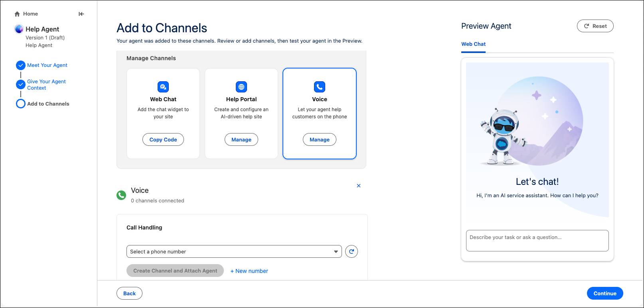Click the Add to Channels step circle
This screenshot has height=308, width=644.
click(x=21, y=104)
